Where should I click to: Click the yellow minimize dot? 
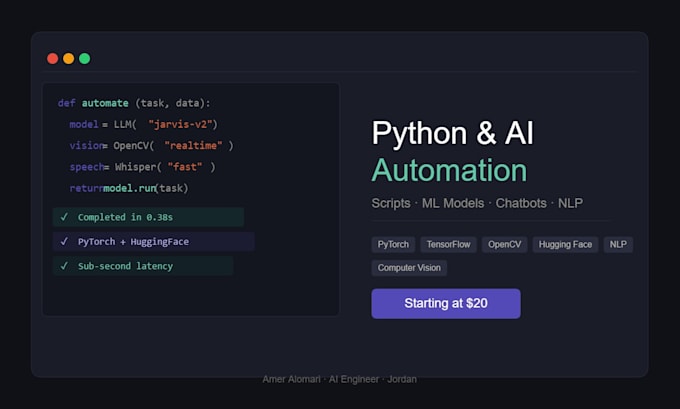69,59
